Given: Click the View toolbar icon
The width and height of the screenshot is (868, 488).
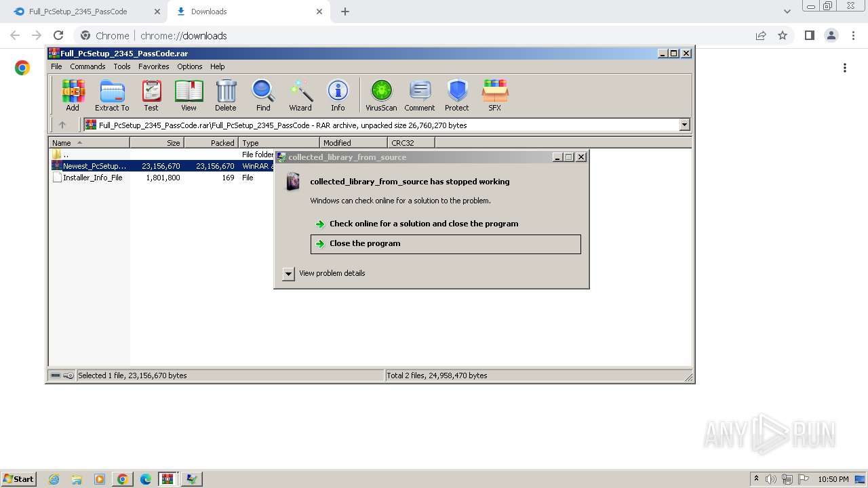Looking at the screenshot, I should (x=189, y=95).
